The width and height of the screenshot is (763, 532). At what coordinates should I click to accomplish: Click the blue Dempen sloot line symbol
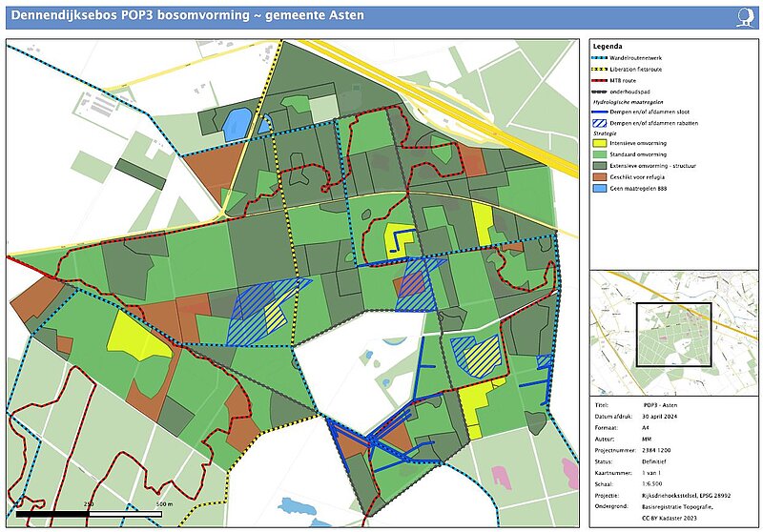click(600, 112)
